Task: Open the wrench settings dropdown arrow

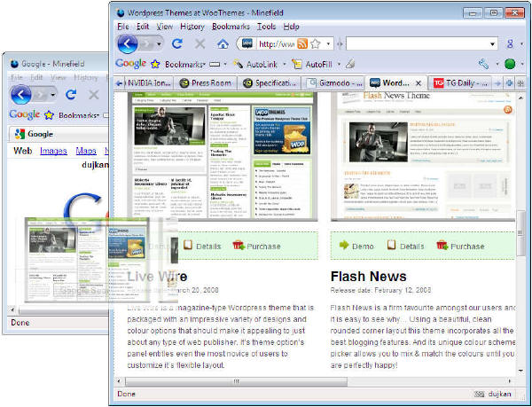Action: point(497,64)
